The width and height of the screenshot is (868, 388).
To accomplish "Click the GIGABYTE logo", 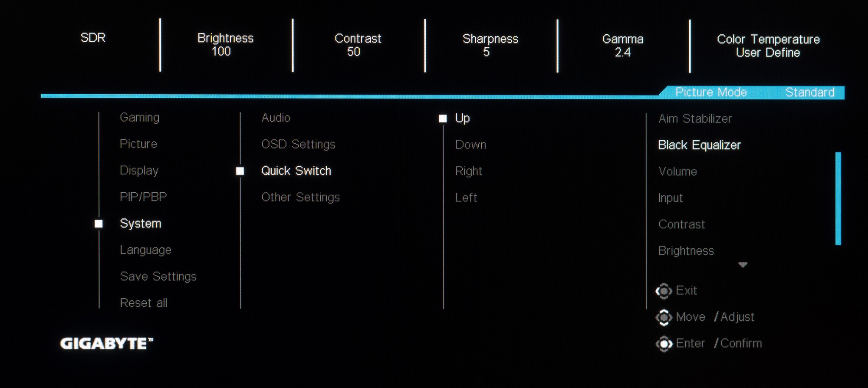I will click(x=106, y=344).
